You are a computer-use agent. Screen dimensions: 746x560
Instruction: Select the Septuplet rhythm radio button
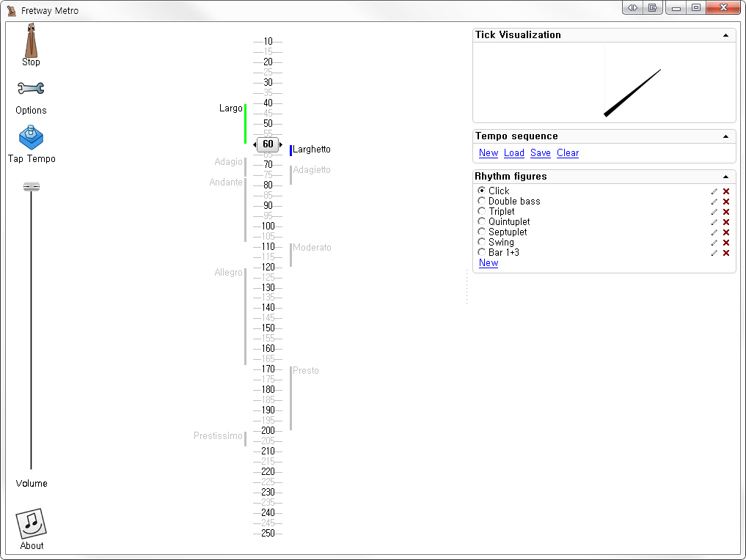click(482, 232)
